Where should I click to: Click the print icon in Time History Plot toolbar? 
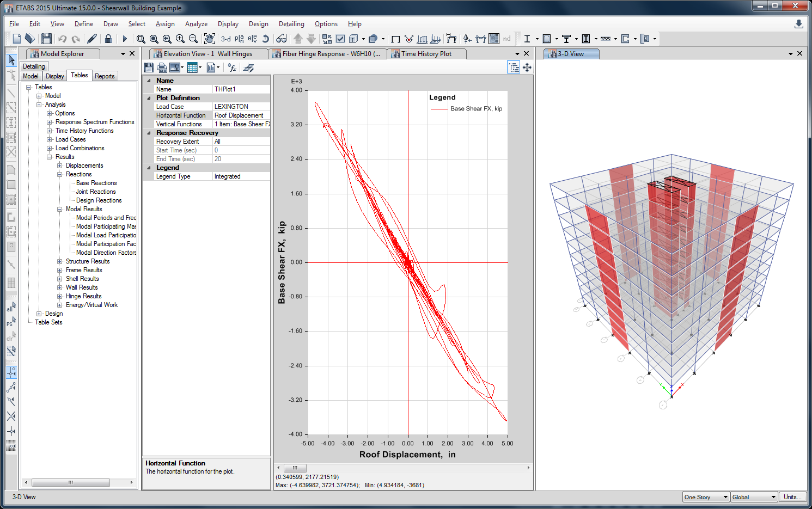(162, 68)
